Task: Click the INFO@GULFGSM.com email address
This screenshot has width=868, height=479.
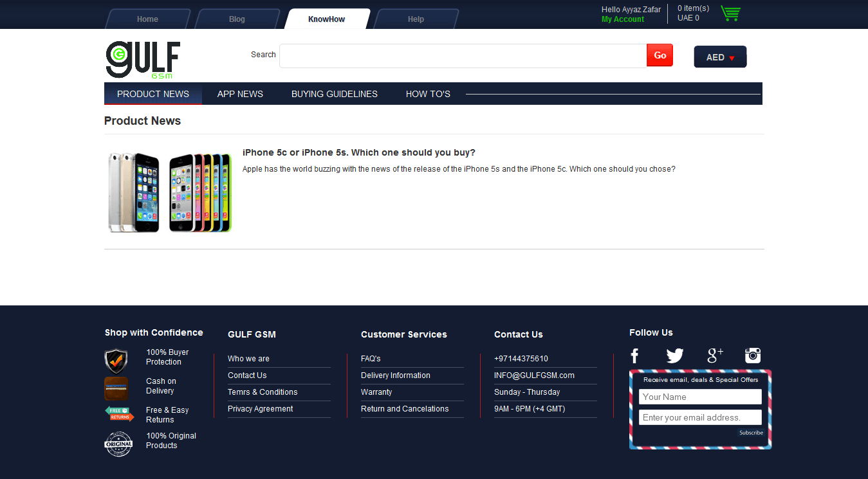Action: [534, 375]
